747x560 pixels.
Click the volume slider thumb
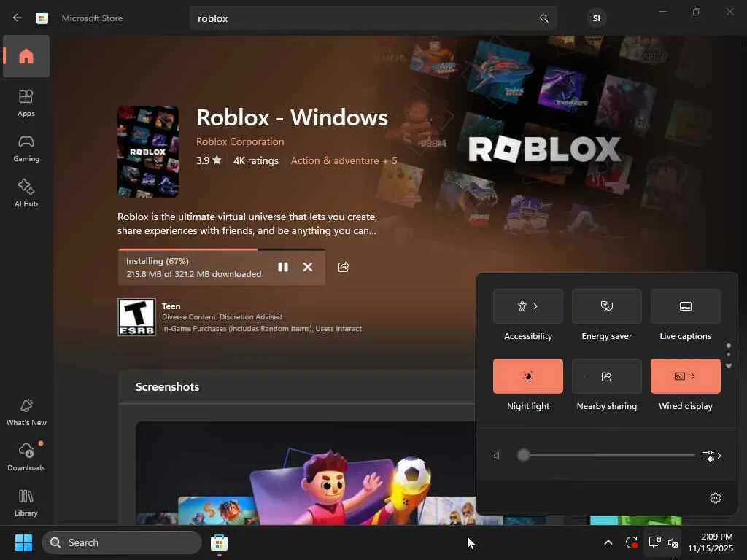[x=523, y=455]
